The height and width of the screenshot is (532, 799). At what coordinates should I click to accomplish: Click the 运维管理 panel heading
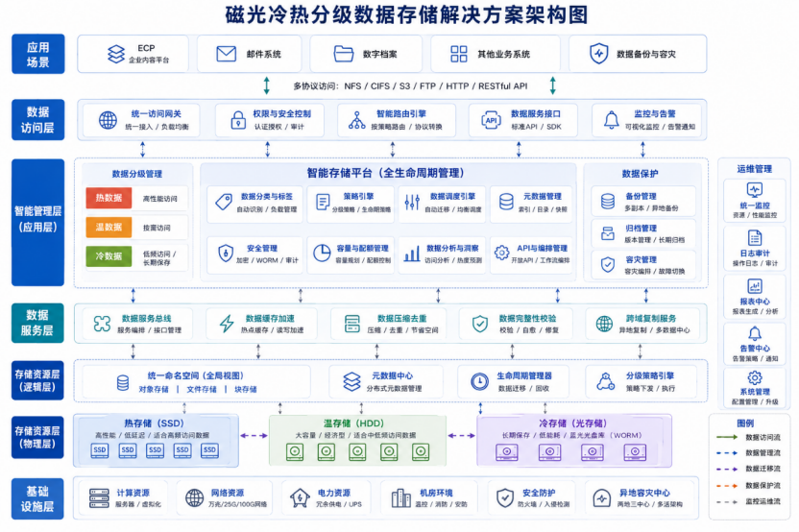[754, 169]
